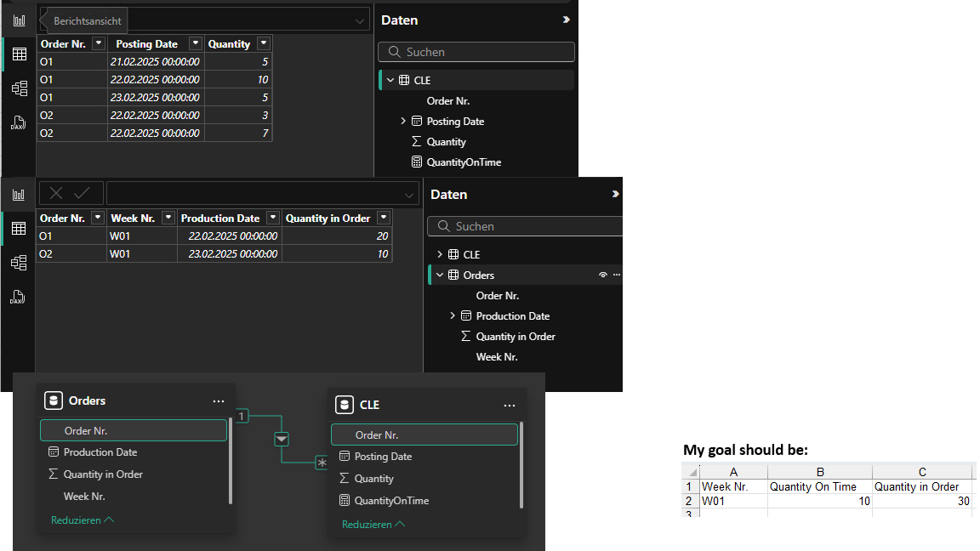
Task: Collapse CLE table in top Daten pane
Action: click(390, 80)
